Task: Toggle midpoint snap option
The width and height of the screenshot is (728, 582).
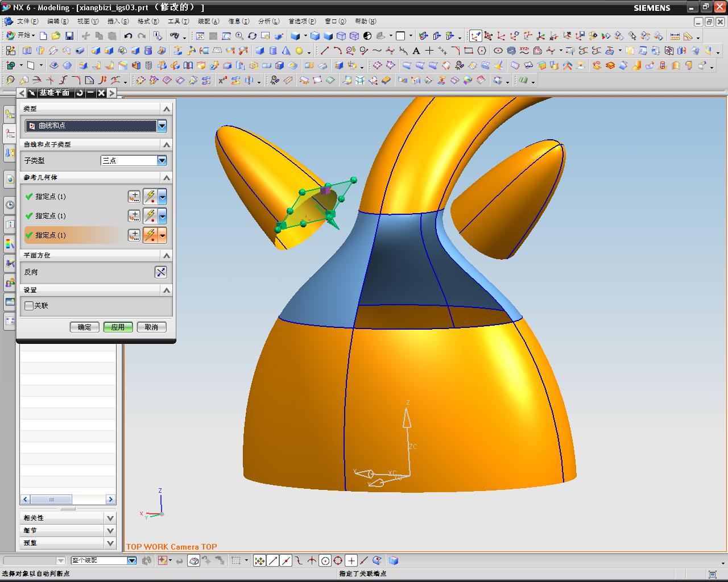Action: pyautogui.click(x=286, y=561)
